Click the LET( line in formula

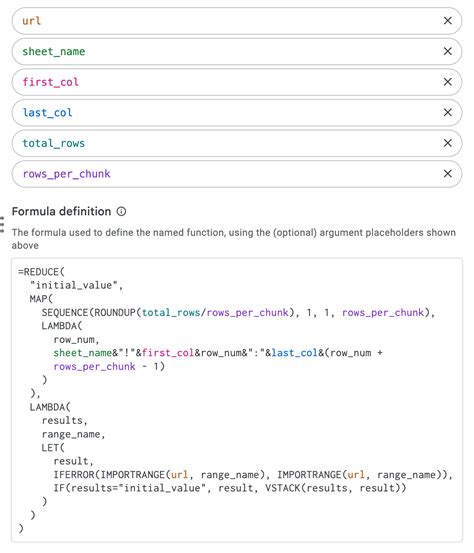[x=53, y=448]
